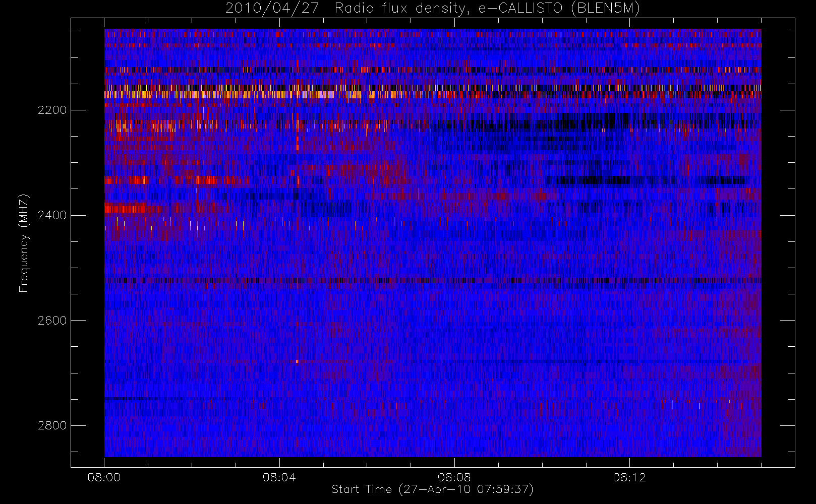The width and height of the screenshot is (816, 504).
Task: Click the 'Frequency (MHZ)' axis label
Action: (x=23, y=243)
